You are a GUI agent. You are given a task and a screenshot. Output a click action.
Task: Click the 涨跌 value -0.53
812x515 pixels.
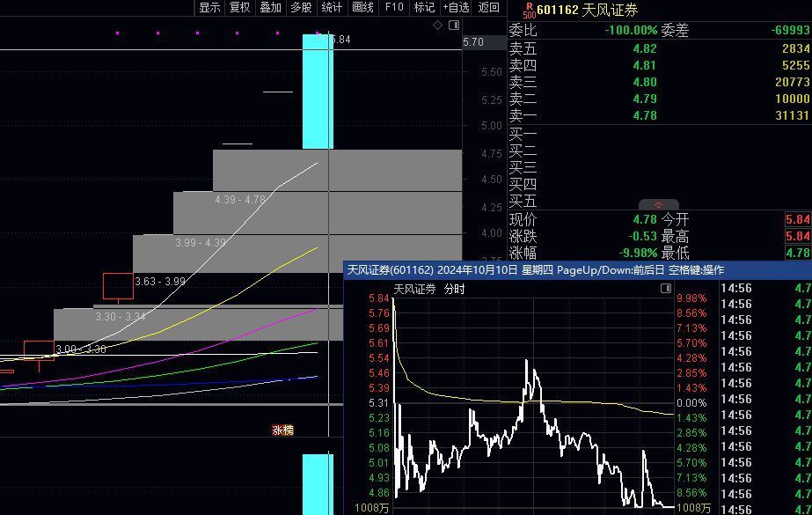[643, 236]
